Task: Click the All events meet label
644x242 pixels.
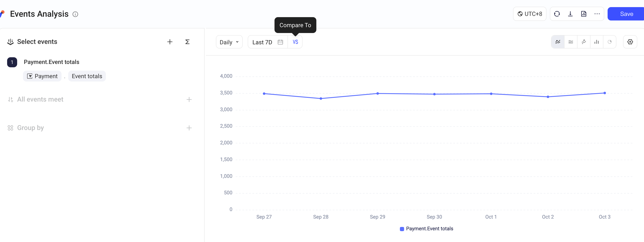Action: pyautogui.click(x=40, y=99)
